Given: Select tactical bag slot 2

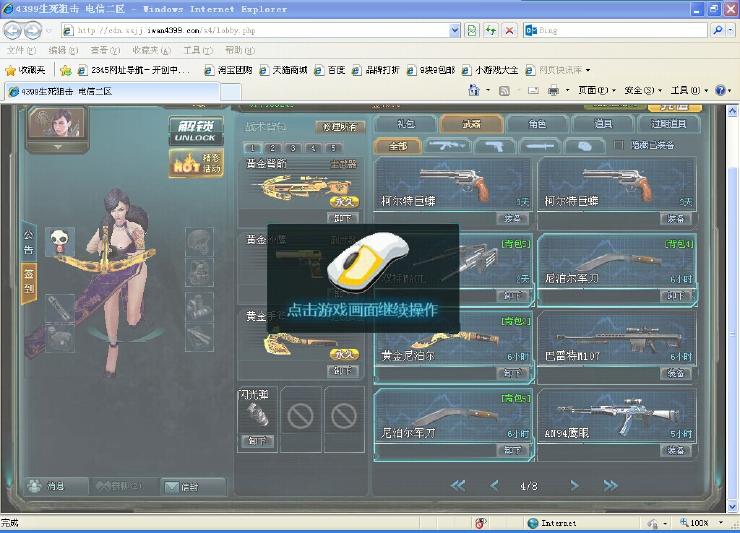Looking at the screenshot, I should pos(272,148).
